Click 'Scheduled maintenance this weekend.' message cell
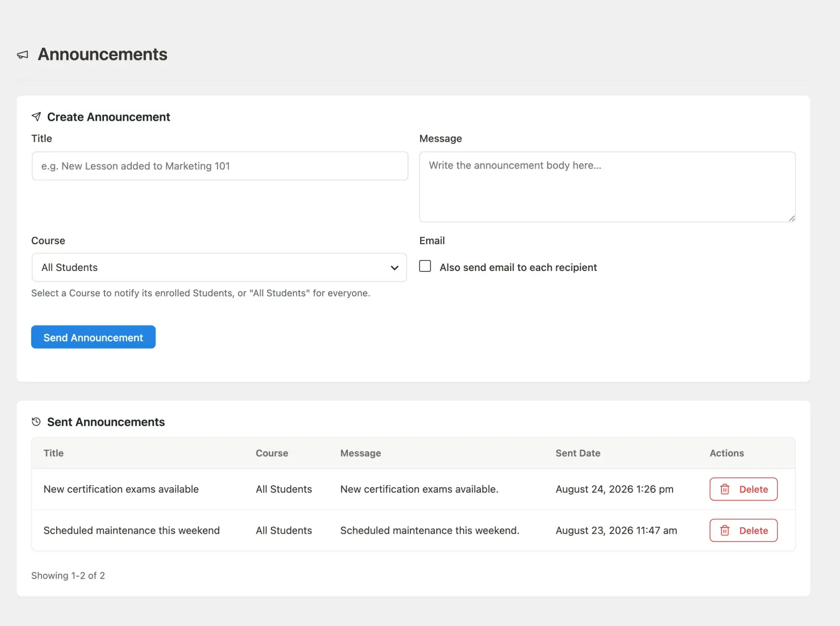 coord(430,530)
